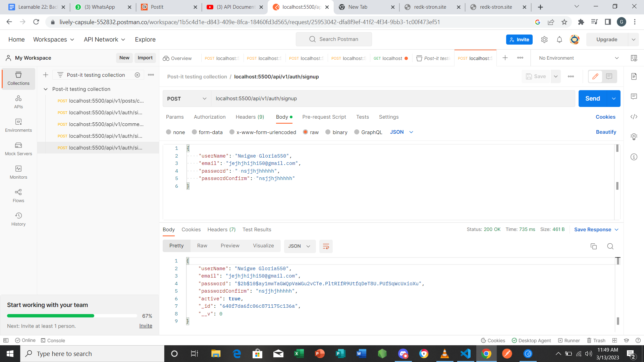The height and width of the screenshot is (362, 644).
Task: Create new collection with plus icon
Action: pyautogui.click(x=46, y=75)
